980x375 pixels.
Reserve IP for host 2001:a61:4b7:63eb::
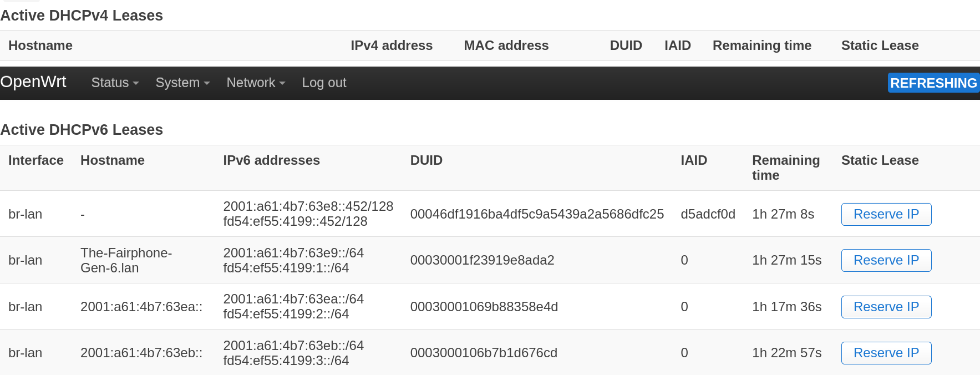886,353
